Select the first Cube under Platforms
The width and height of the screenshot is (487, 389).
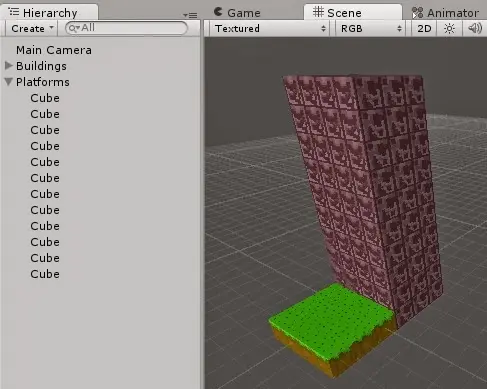tap(45, 98)
